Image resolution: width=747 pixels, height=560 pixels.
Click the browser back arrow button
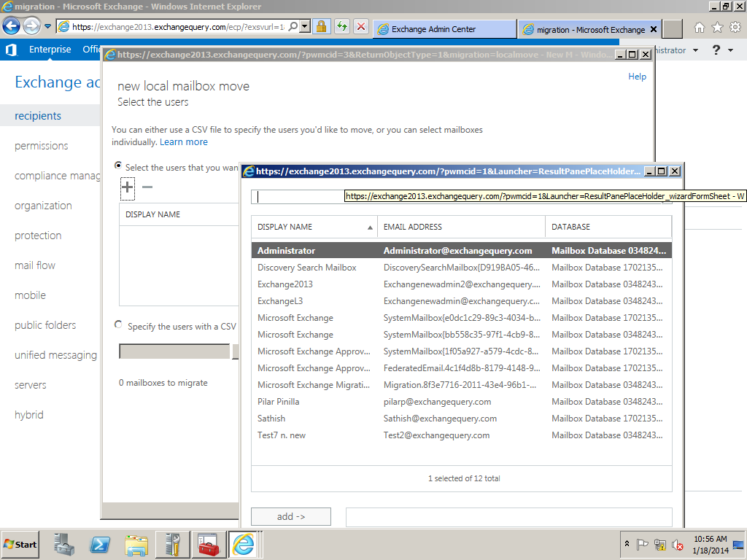point(11,26)
